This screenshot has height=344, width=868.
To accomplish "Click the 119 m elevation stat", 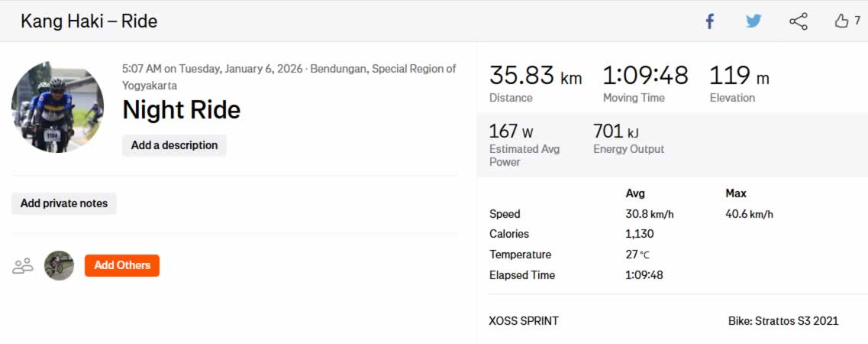I will 739,76.
